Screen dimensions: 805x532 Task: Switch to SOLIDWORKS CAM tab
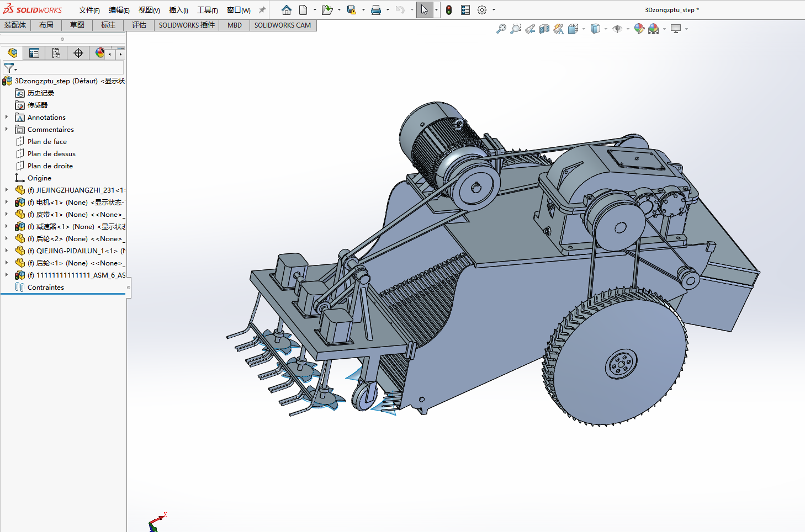(283, 25)
